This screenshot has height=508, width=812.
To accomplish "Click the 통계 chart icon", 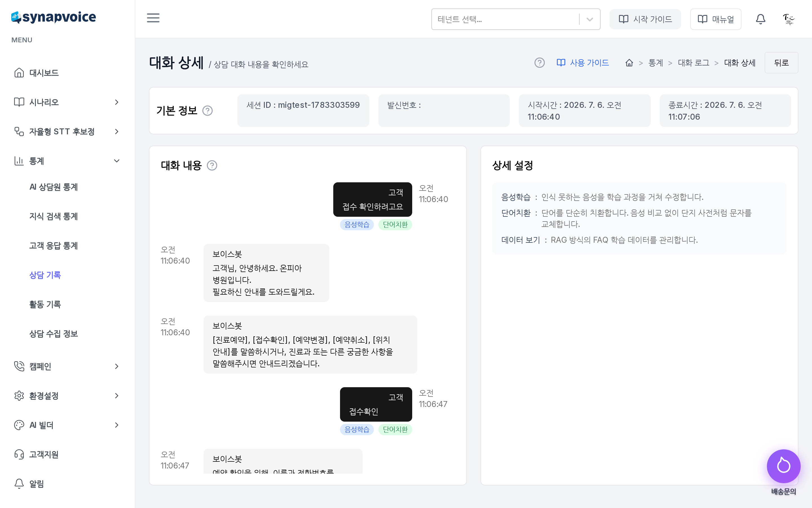I will pos(19,161).
